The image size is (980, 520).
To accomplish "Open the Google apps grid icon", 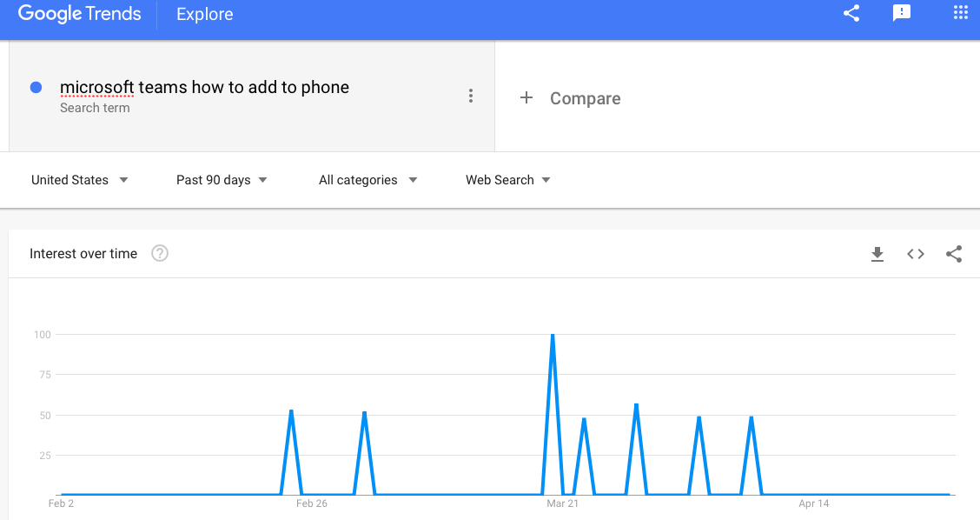I will [960, 13].
